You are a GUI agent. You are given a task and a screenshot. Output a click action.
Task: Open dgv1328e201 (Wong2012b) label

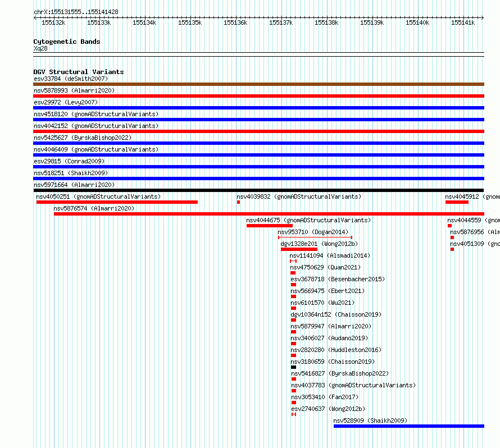(319, 244)
